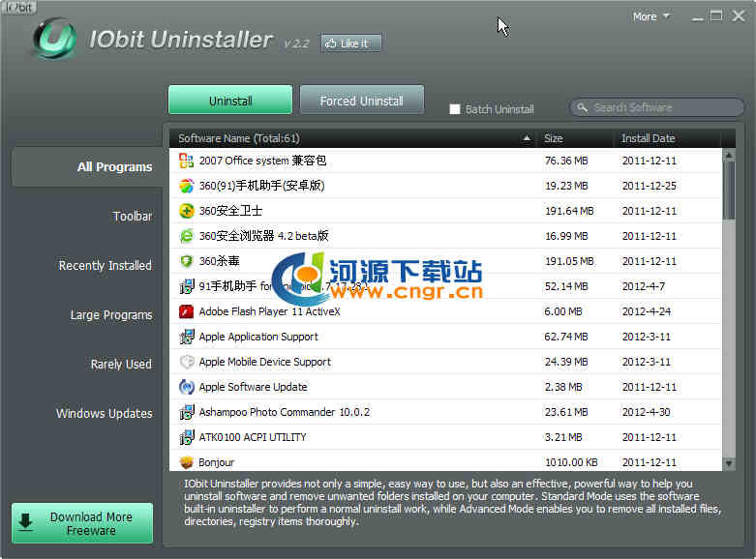Screen dimensions: 756x559
Task: Click the size value "19.23 MB"
Action: [566, 186]
